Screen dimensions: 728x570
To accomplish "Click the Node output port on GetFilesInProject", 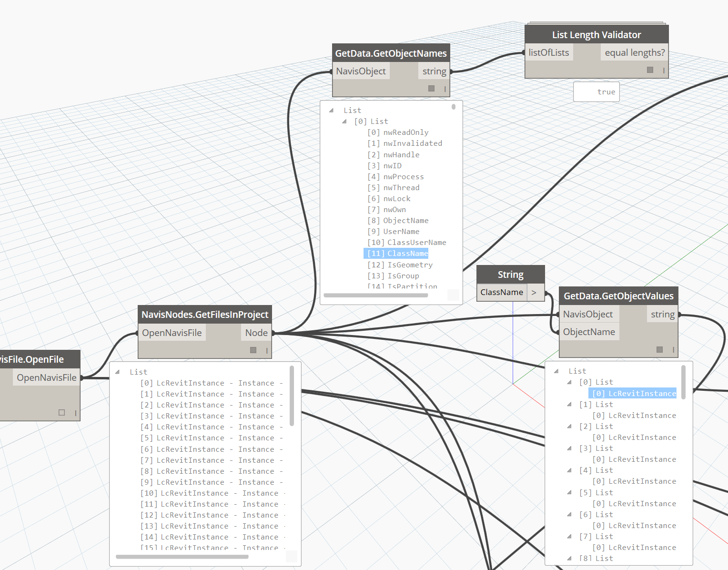I will [256, 333].
